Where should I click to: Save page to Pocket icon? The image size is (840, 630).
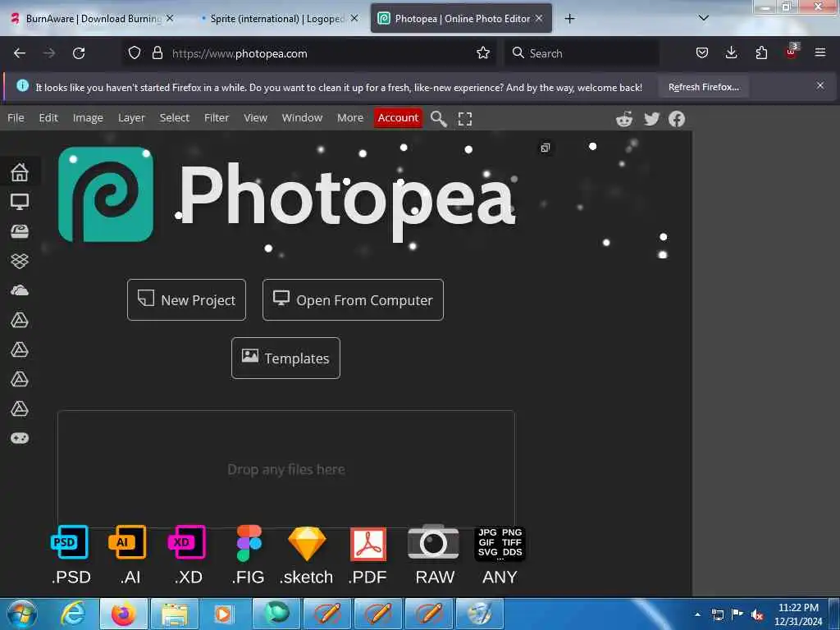pos(702,52)
